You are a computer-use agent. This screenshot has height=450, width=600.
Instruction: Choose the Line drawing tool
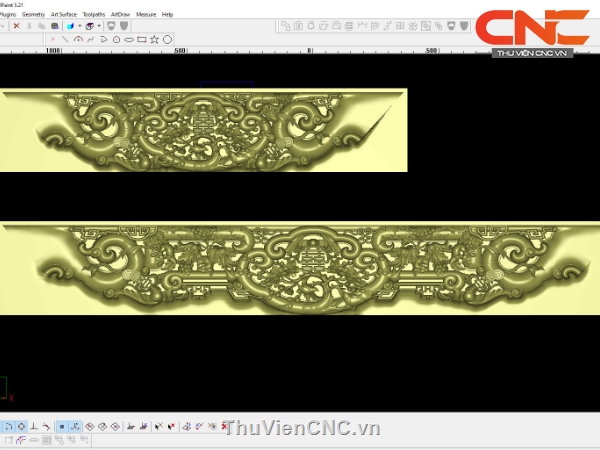[65, 39]
